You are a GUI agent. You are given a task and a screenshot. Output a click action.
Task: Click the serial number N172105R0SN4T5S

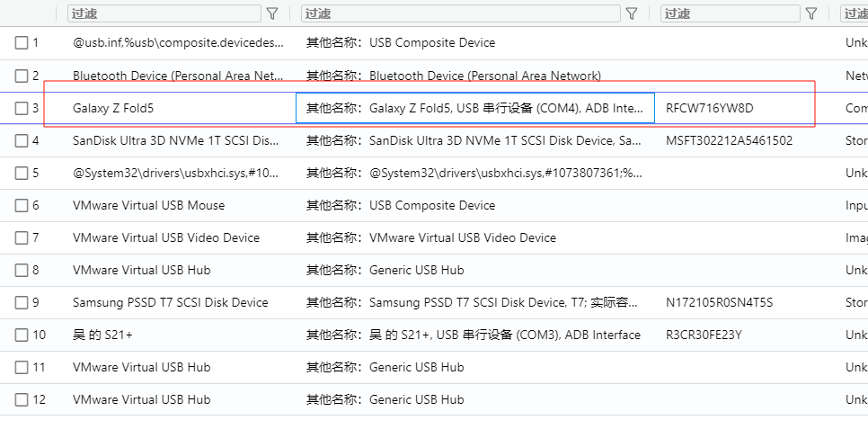[719, 302]
